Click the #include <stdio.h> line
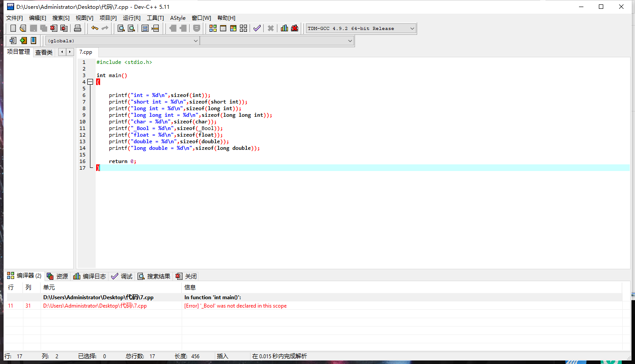635x364 pixels. coord(124,62)
